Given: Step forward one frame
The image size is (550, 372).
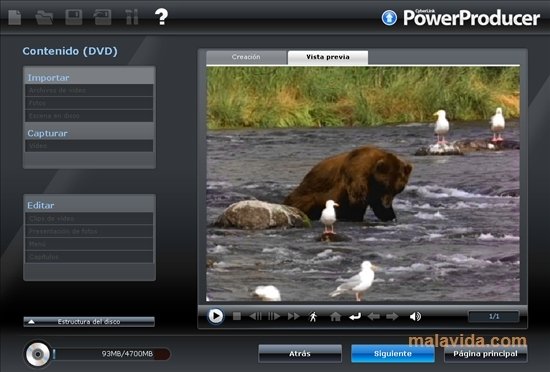Looking at the screenshot, I should pyautogui.click(x=274, y=316).
